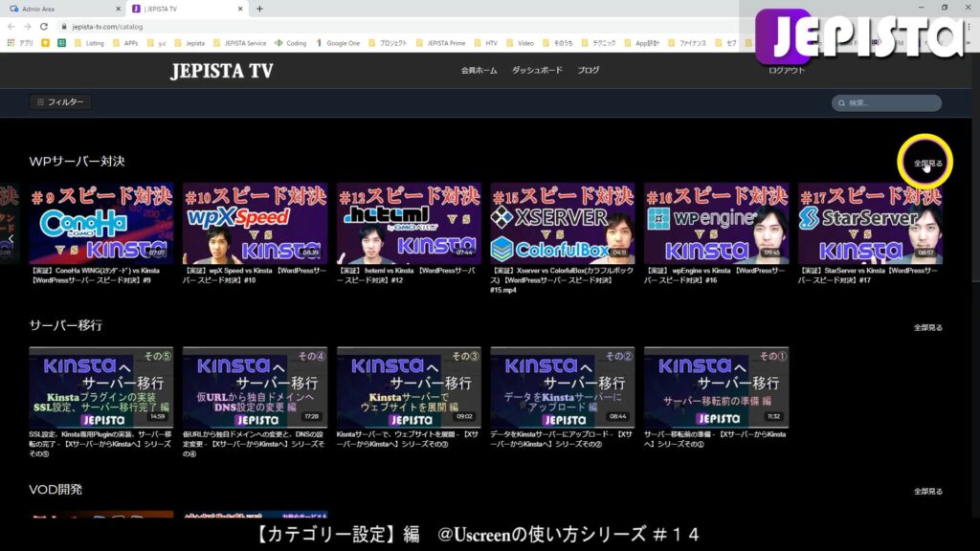Open the yellow square bookmark icon

point(45,43)
